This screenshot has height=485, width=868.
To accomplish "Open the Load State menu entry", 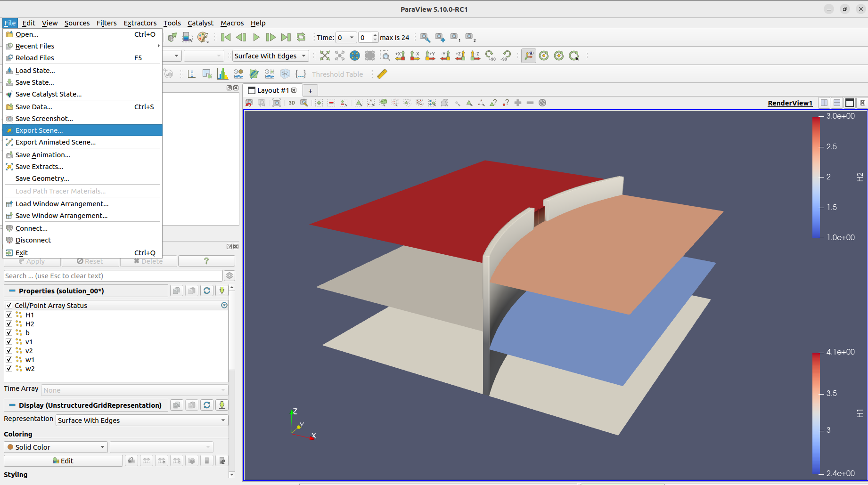I will [82, 71].
